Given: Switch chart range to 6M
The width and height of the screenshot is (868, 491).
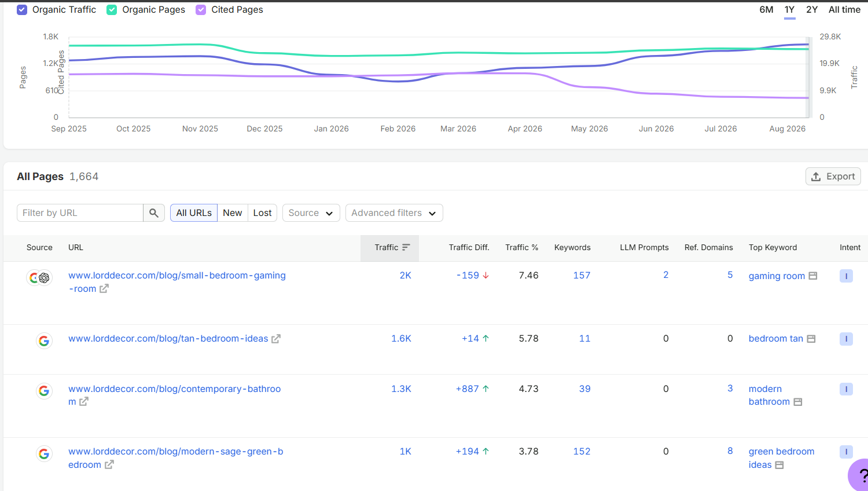Looking at the screenshot, I should point(766,10).
